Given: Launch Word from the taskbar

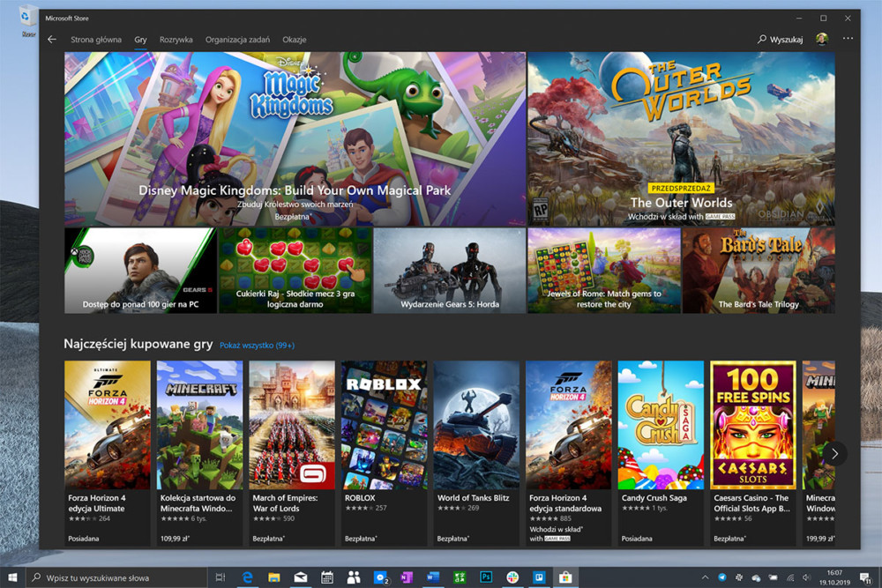Looking at the screenshot, I should (433, 577).
